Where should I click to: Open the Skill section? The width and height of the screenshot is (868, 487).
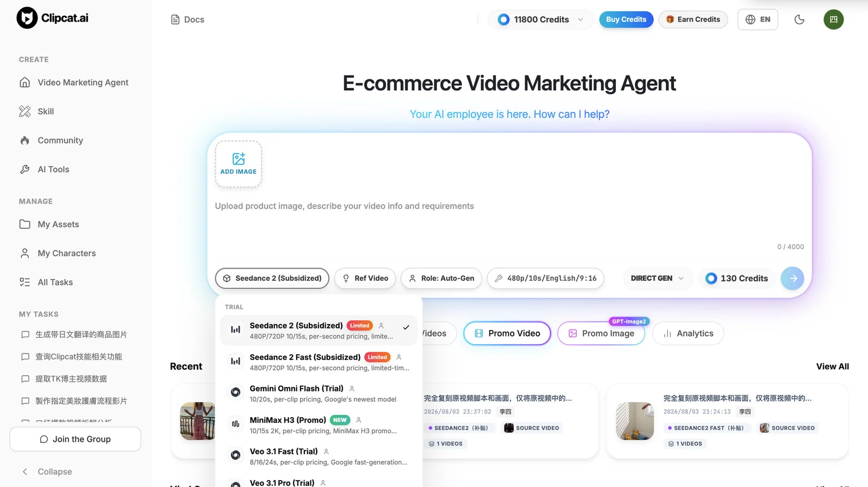[x=75, y=111]
